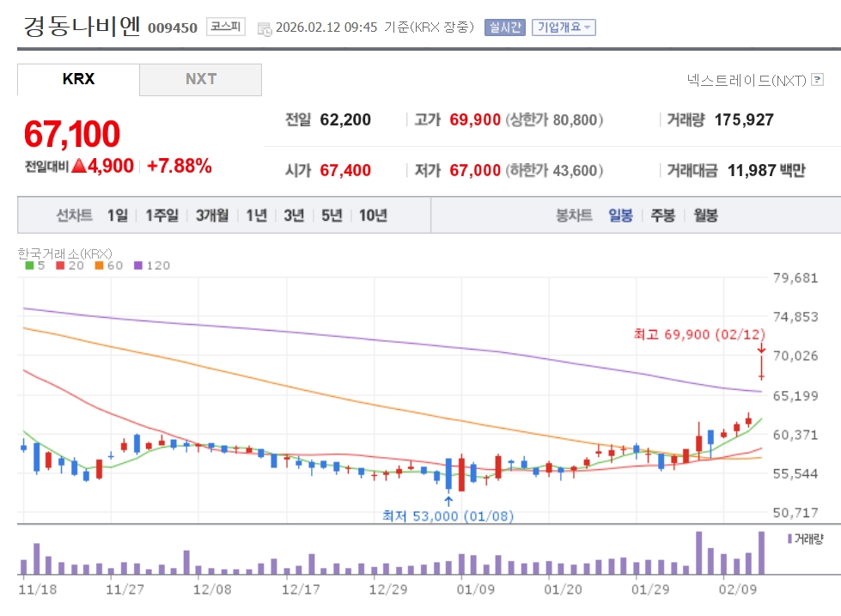This screenshot has width=841, height=616.
Task: Click the 한국거래소(KRX) chart caption
Action: click(65, 253)
